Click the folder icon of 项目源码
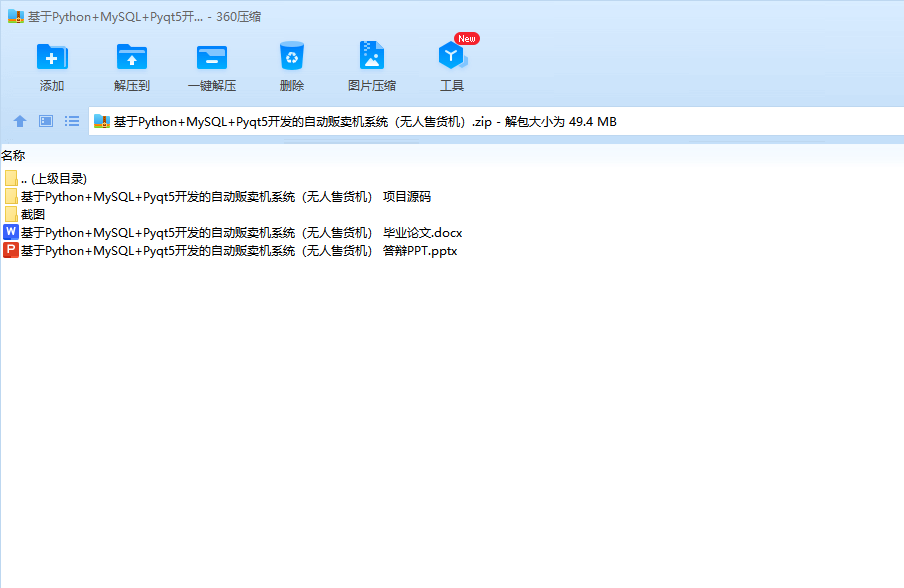The width and height of the screenshot is (904, 588). [11, 197]
